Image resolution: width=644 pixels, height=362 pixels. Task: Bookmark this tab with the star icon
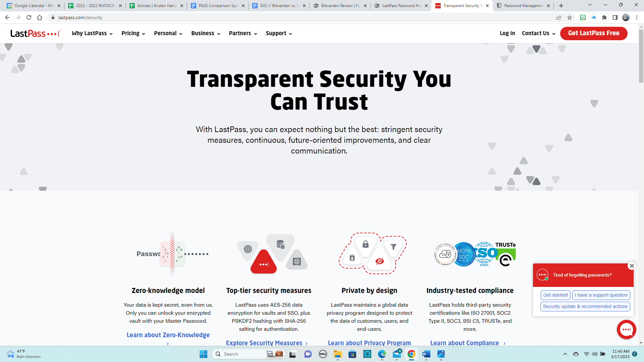coord(570,17)
